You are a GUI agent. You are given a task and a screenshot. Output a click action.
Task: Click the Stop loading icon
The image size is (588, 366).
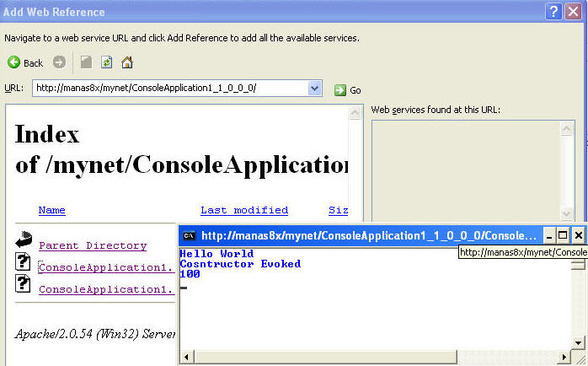[x=86, y=62]
